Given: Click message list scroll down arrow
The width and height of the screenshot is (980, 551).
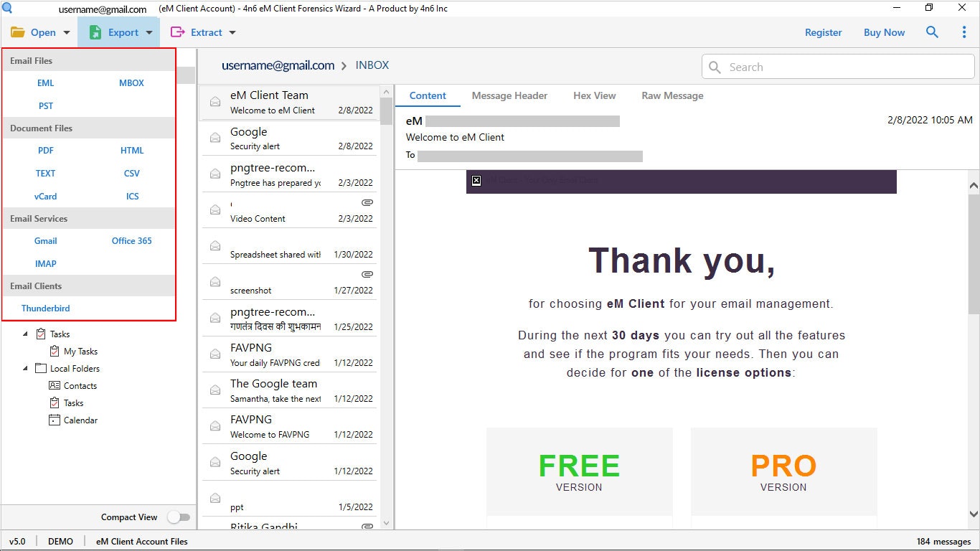Looking at the screenshot, I should (387, 523).
